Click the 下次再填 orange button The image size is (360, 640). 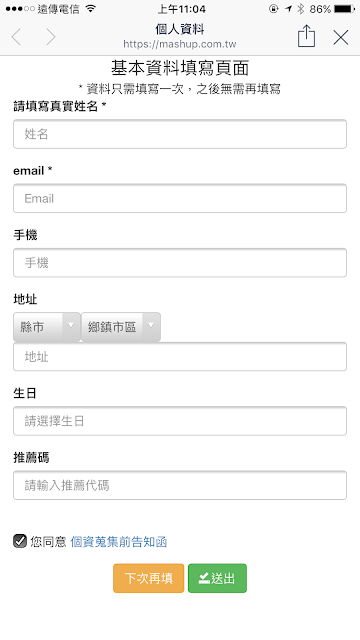(x=149, y=578)
